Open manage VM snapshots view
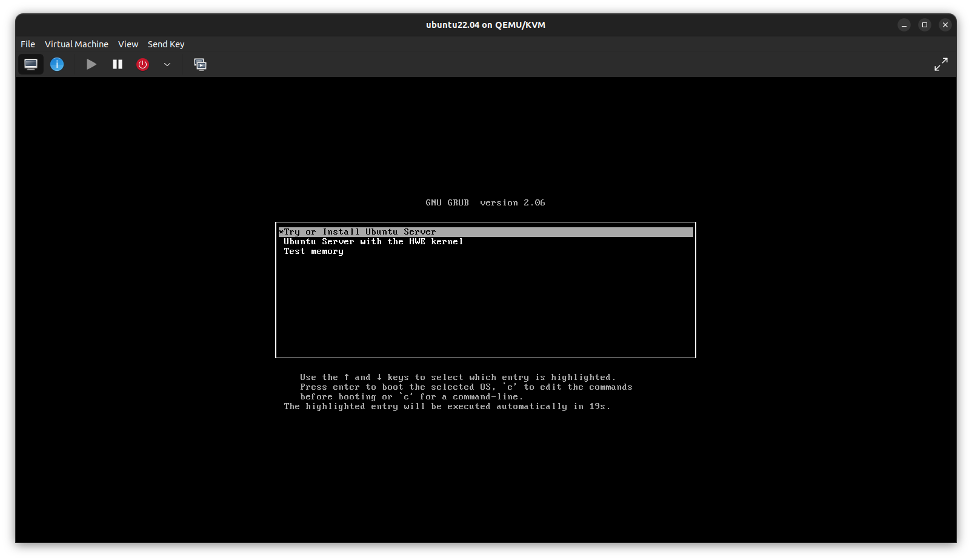Image resolution: width=972 pixels, height=560 pixels. [201, 64]
